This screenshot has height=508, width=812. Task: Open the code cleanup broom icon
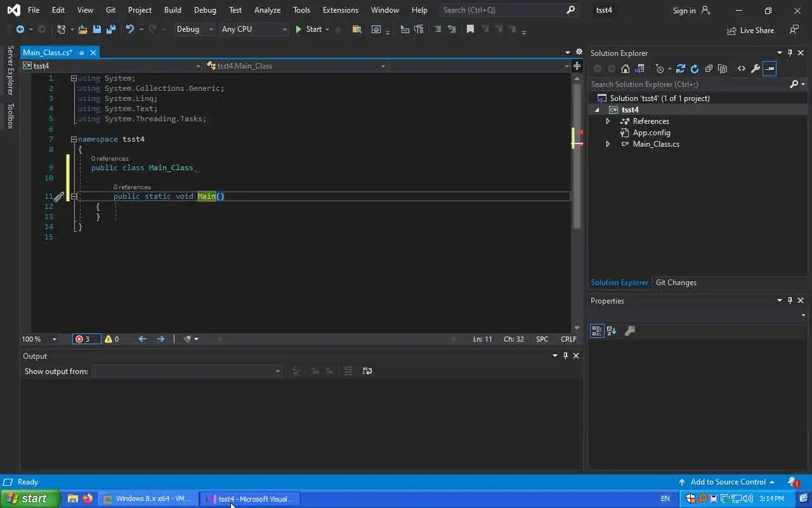point(188,339)
